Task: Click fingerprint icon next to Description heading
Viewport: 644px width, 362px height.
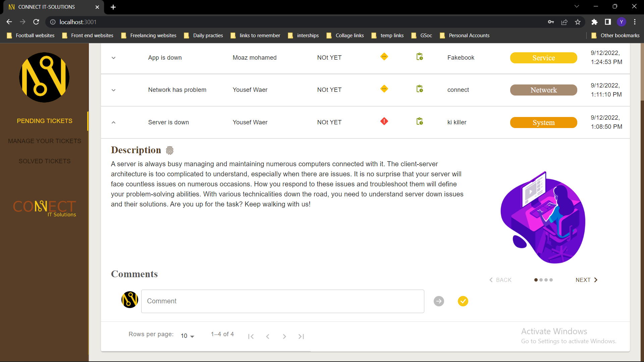Action: [x=170, y=150]
